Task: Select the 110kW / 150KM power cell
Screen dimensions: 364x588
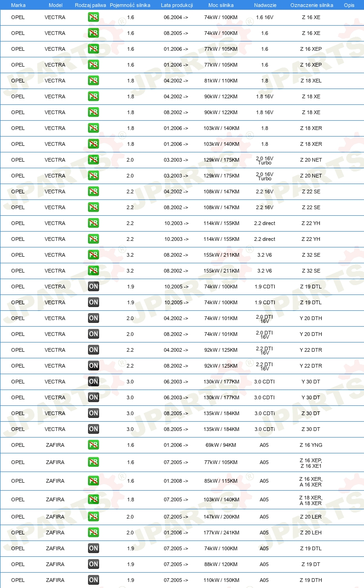Action: click(x=221, y=580)
